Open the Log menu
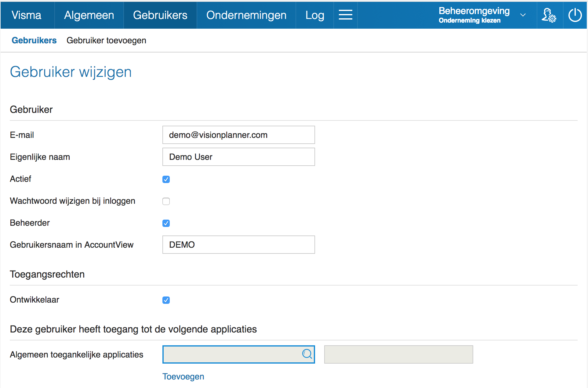The height and width of the screenshot is (388, 588). pyautogui.click(x=315, y=15)
